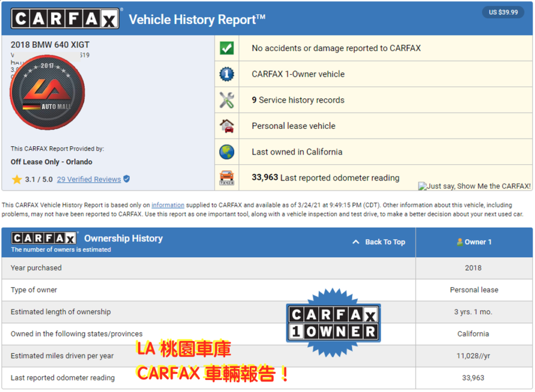Click 'Personal lease vehicle' text
The width and height of the screenshot is (535, 392).
pyautogui.click(x=294, y=126)
